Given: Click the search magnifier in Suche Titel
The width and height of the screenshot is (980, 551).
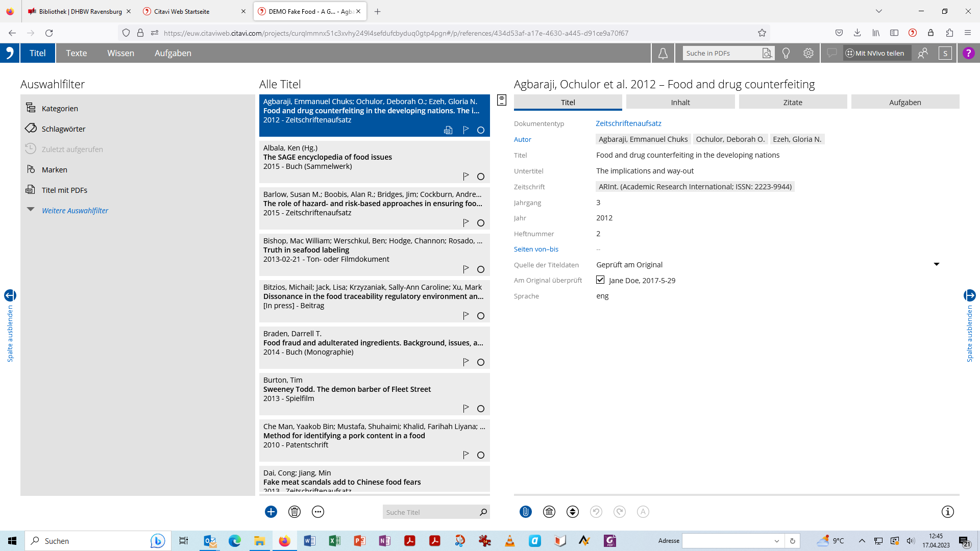Looking at the screenshot, I should 483,512.
